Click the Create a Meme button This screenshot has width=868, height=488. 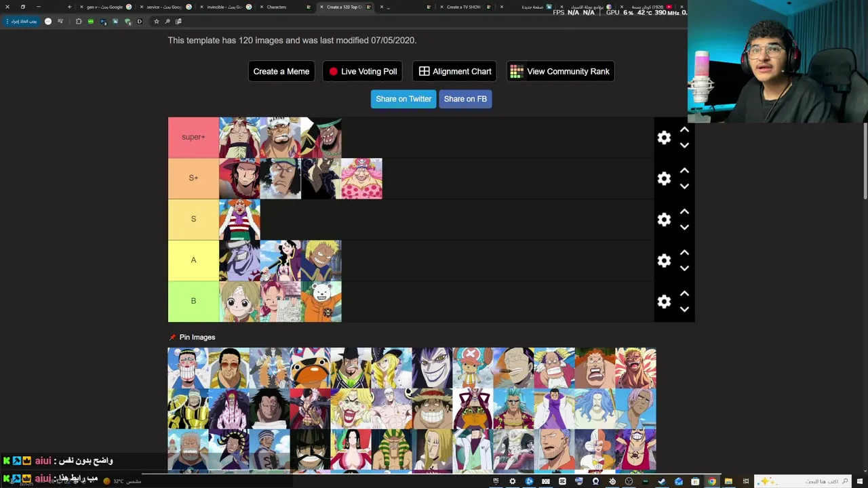coord(281,71)
